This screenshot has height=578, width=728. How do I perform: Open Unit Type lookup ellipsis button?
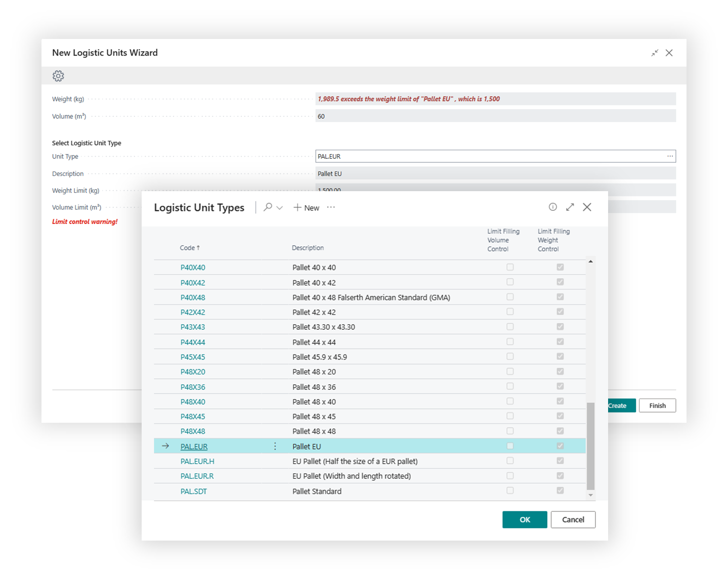(670, 156)
